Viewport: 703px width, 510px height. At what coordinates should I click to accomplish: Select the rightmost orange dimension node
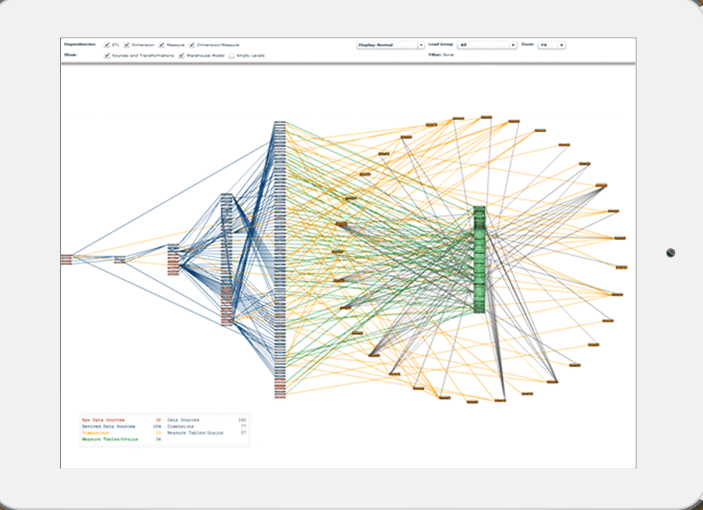tap(622, 267)
